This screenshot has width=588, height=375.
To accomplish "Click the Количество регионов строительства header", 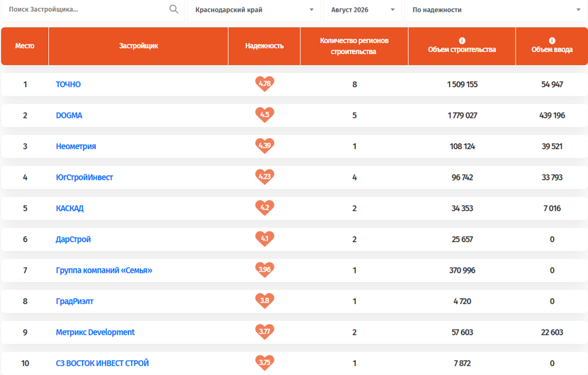I will tap(354, 46).
